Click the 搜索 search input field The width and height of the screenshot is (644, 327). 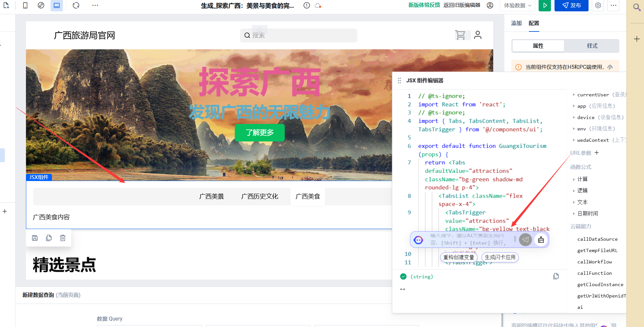[298, 35]
